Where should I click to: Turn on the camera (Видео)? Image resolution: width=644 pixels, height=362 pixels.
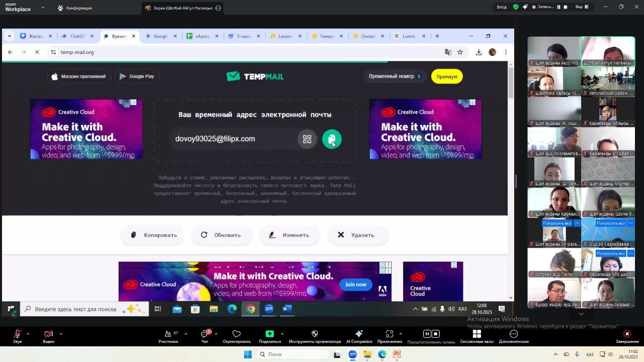pos(48,335)
